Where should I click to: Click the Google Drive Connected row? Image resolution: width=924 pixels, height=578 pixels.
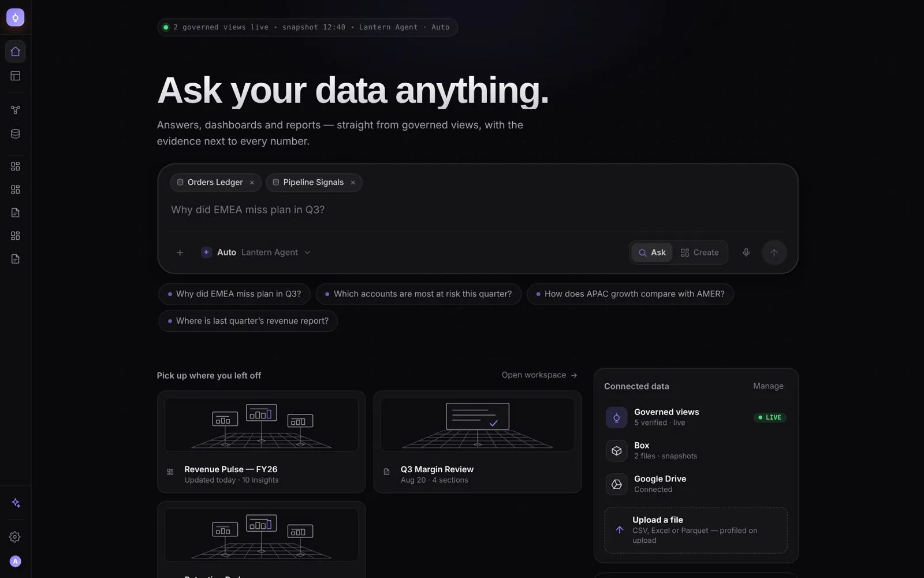pos(696,484)
